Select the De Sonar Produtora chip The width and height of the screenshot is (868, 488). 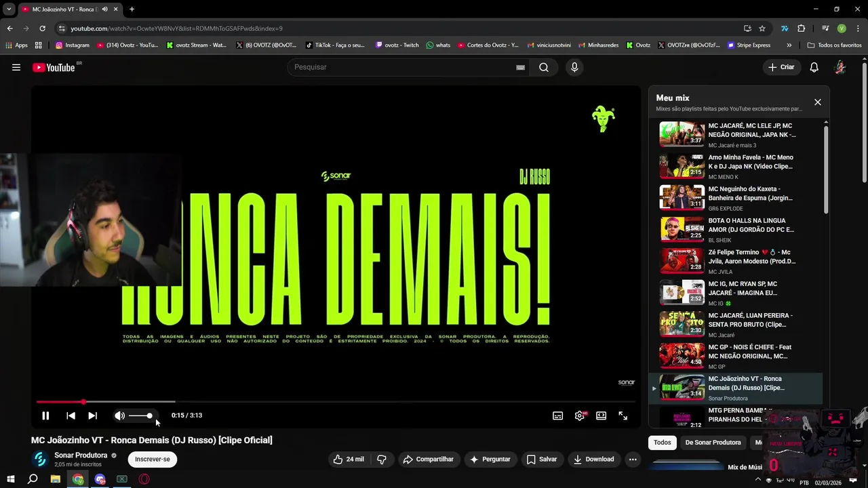[x=713, y=443]
